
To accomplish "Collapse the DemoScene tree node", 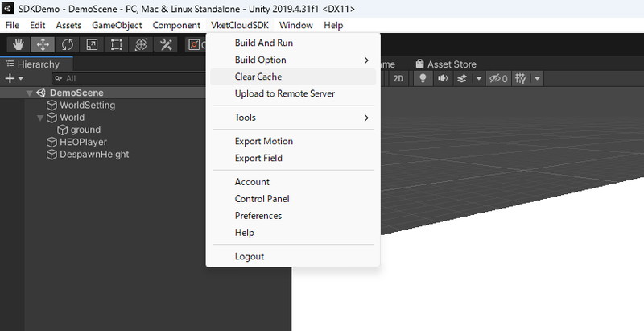I will [30, 93].
